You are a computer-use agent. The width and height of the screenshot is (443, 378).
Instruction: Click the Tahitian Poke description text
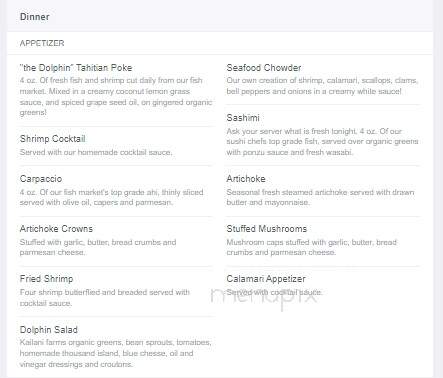[x=116, y=96]
